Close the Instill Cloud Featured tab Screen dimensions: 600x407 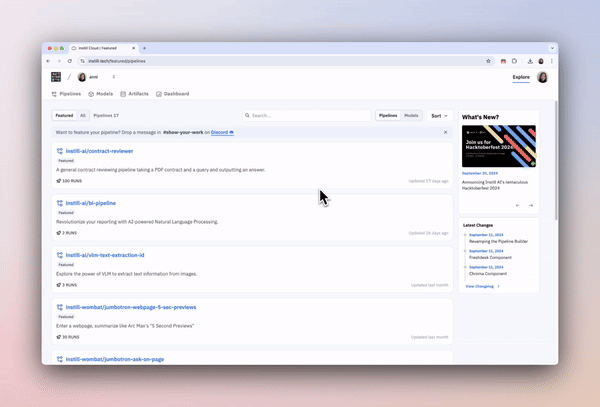pos(134,48)
